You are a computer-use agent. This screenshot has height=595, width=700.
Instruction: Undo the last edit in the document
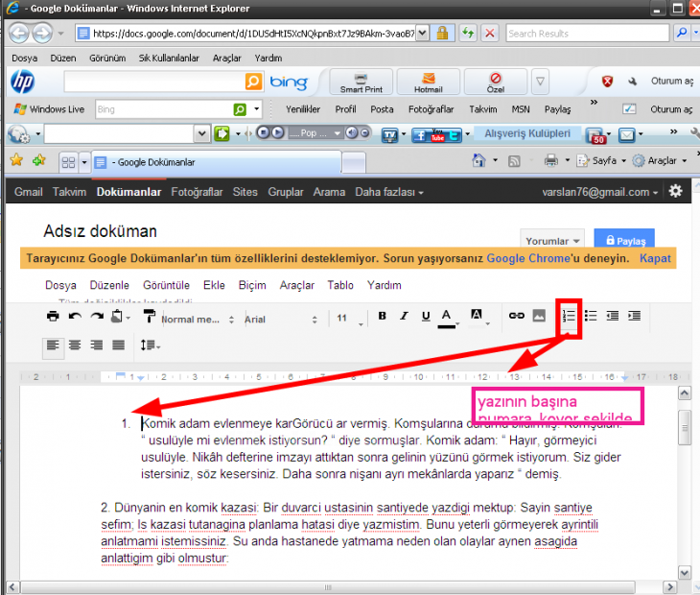(x=75, y=316)
